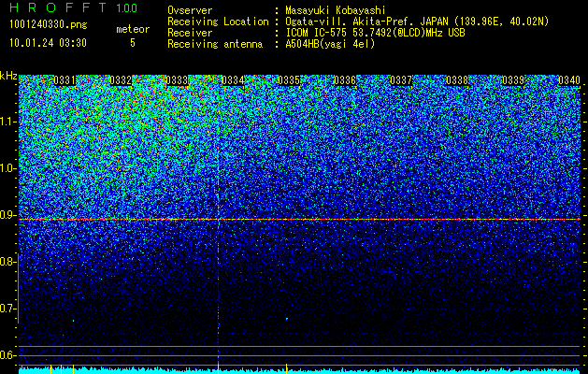
Task: Click the red carrier line near 0.9 kHz
Action: pos(300,219)
